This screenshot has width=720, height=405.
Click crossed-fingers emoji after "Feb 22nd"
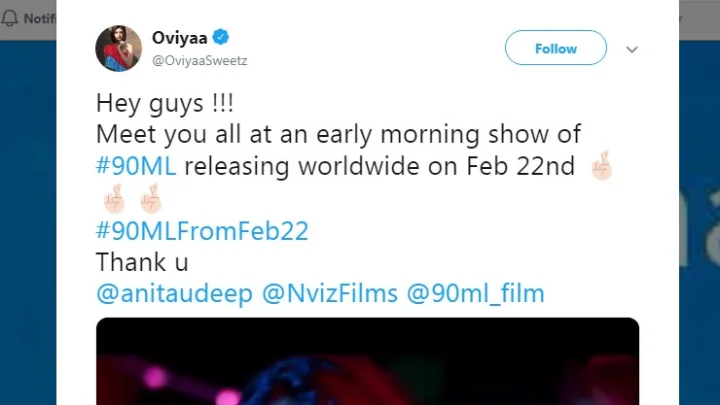(x=600, y=167)
